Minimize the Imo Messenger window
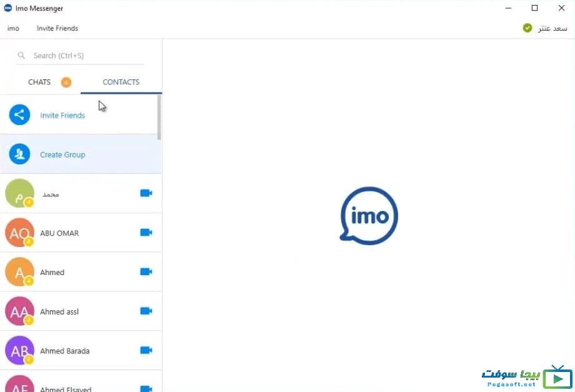 pos(508,8)
